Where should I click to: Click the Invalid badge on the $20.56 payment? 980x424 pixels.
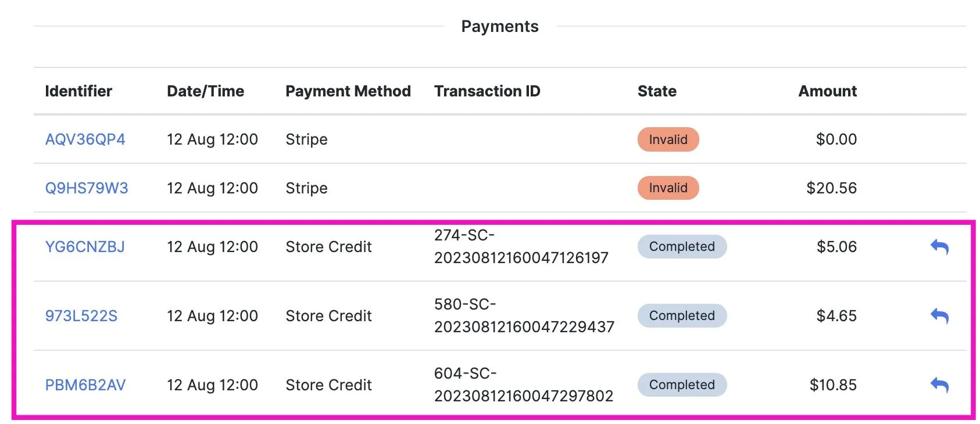[x=668, y=188]
